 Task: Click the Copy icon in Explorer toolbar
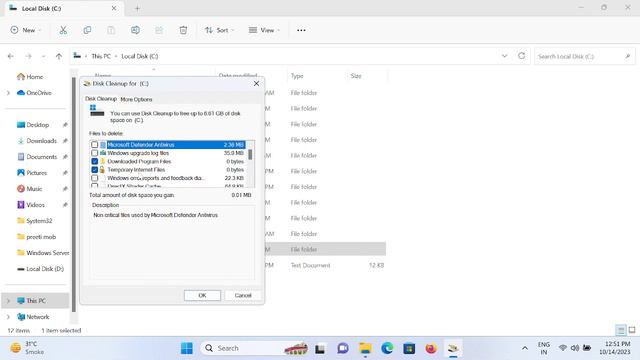click(87, 30)
